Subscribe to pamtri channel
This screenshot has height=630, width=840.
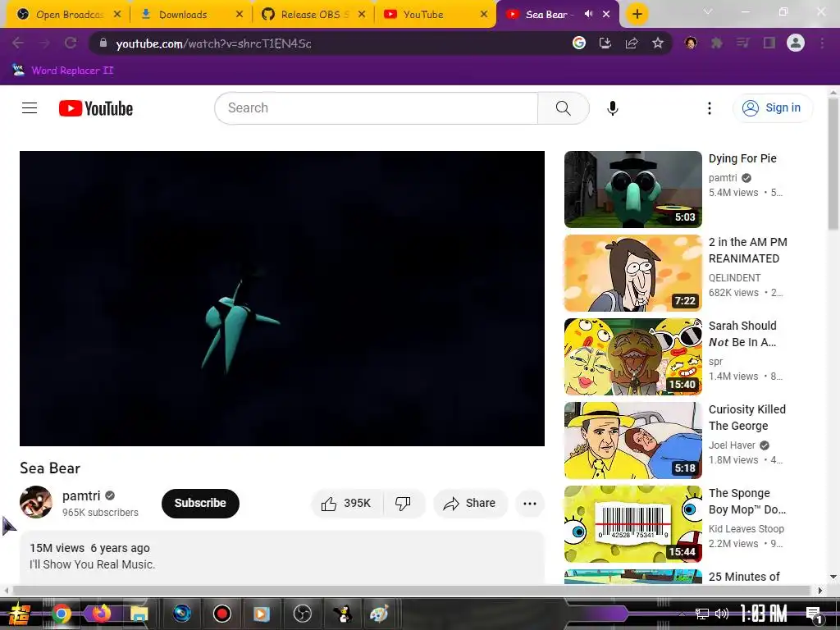200,503
